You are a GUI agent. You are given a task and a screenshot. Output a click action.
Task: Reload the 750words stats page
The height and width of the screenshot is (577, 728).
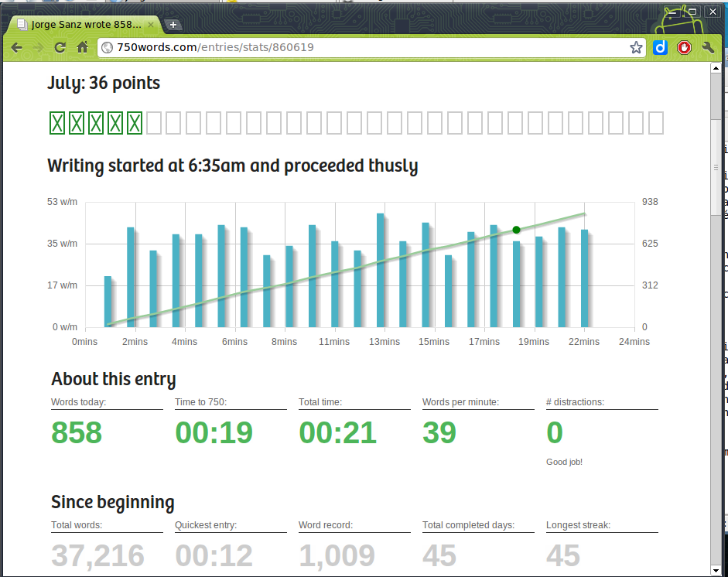(x=60, y=48)
